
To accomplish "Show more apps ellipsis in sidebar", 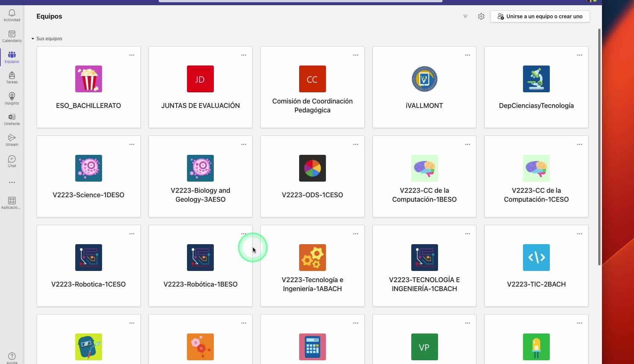I will pos(12,182).
